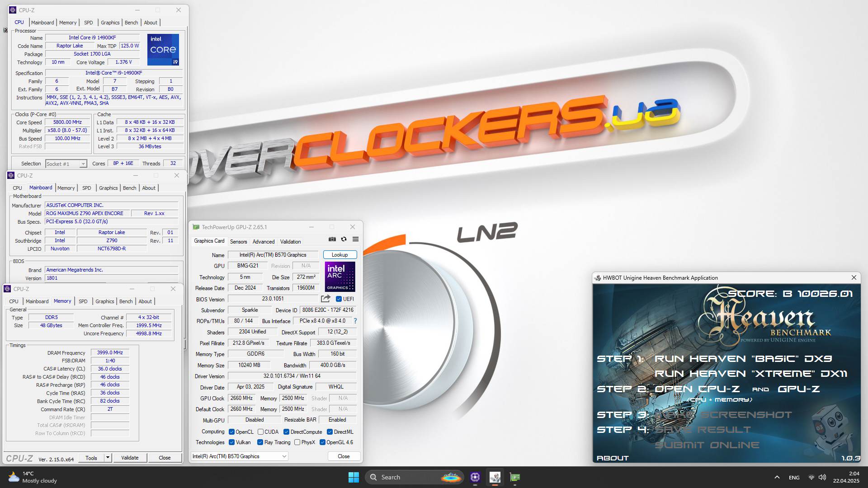Toggle the DirectCompute checkbox
868x488 pixels.
[x=286, y=432]
